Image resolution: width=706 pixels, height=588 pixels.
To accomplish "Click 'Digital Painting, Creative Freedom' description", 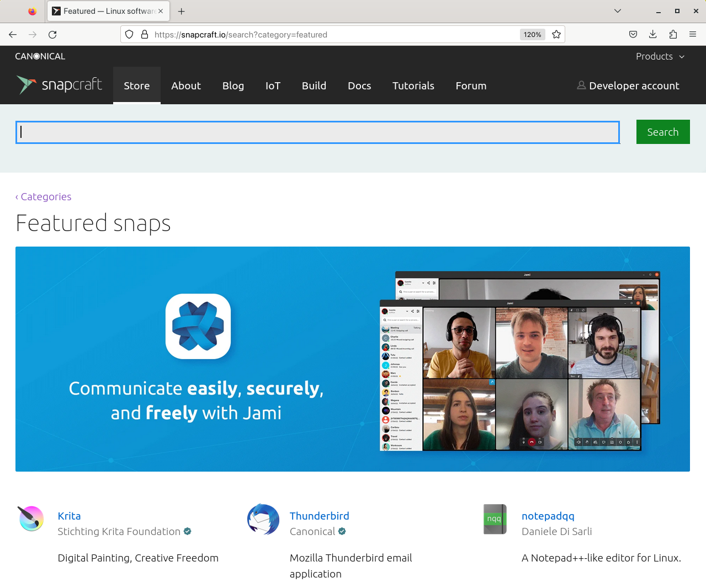I will pos(138,558).
